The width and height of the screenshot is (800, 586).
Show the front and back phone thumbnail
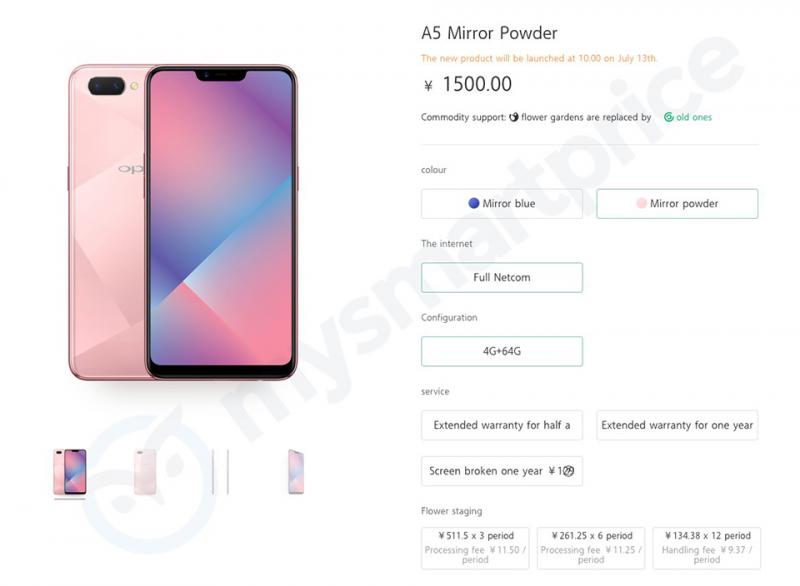70,472
